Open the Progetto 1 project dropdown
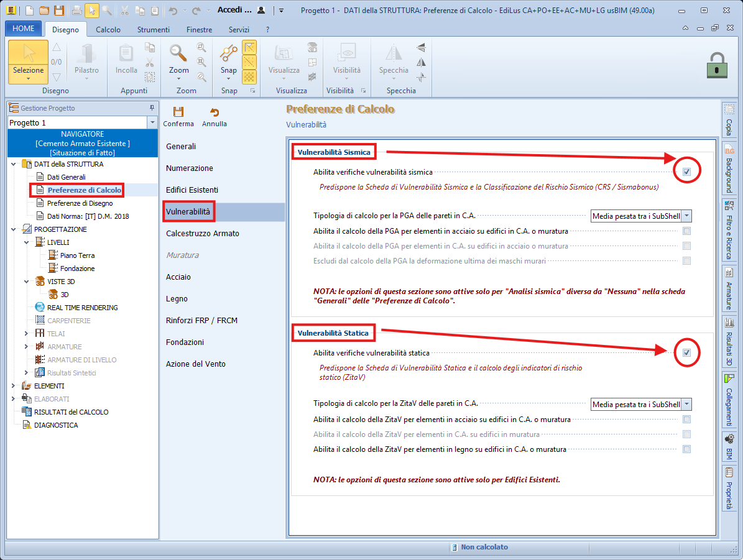Screen dimensions: 743x560 pos(153,123)
